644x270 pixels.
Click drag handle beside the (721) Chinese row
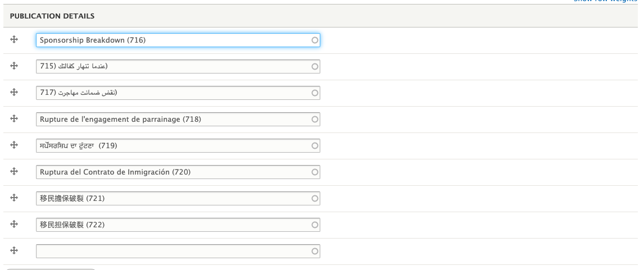click(x=14, y=198)
